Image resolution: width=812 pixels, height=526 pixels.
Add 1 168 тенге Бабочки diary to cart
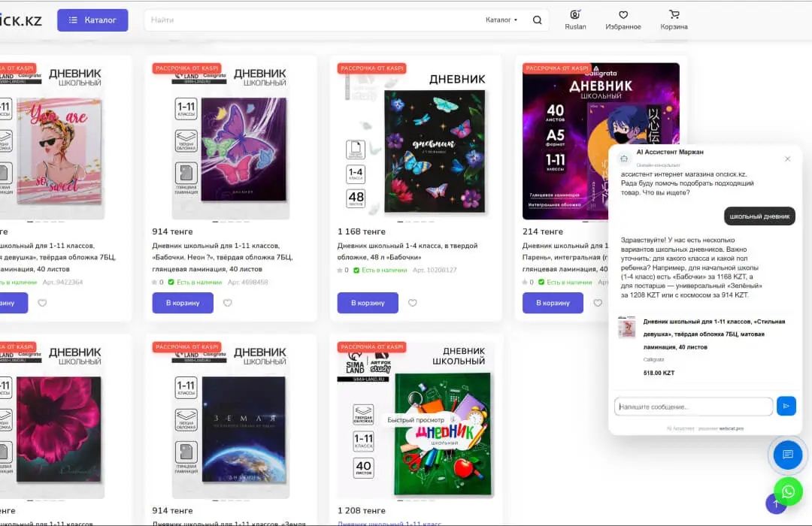(368, 303)
